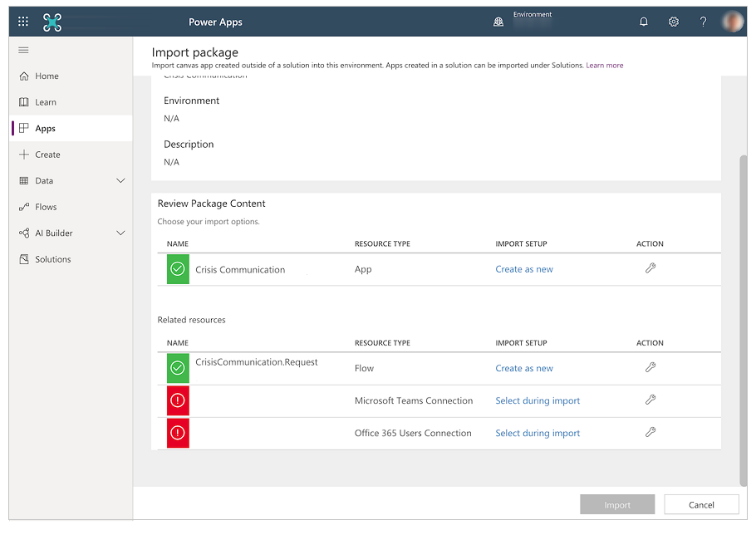The width and height of the screenshot is (756, 535).
Task: Click the Data table icon
Action: pyautogui.click(x=23, y=181)
